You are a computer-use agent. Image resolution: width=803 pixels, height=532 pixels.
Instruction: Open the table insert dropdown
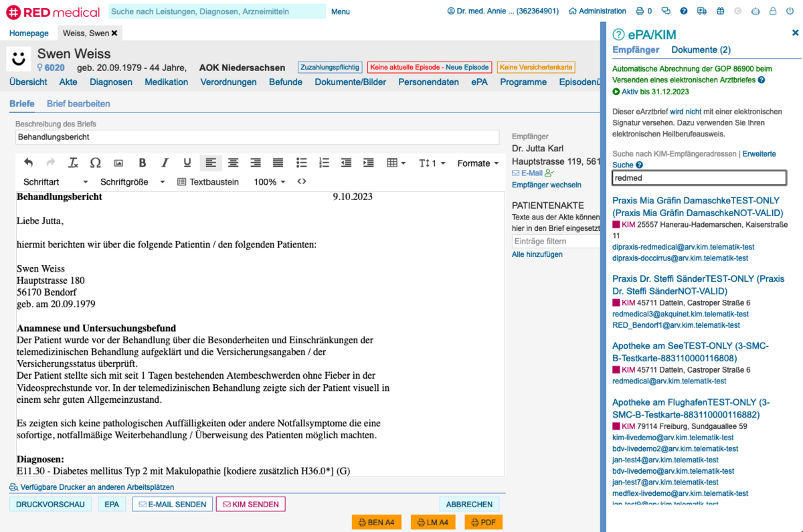pyautogui.click(x=396, y=163)
